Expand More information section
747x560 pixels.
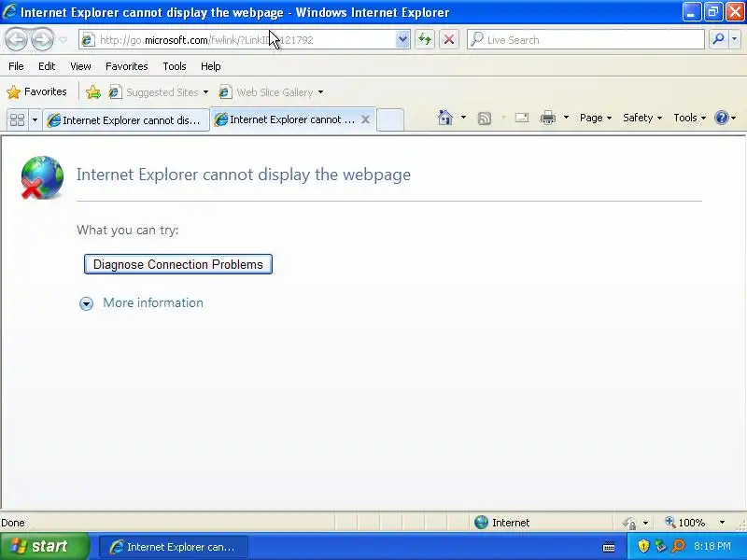point(86,303)
